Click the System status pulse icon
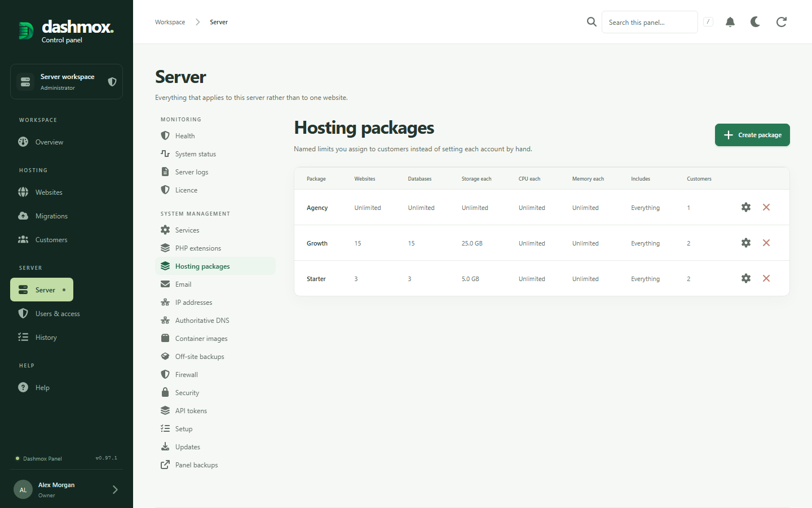 click(x=165, y=154)
